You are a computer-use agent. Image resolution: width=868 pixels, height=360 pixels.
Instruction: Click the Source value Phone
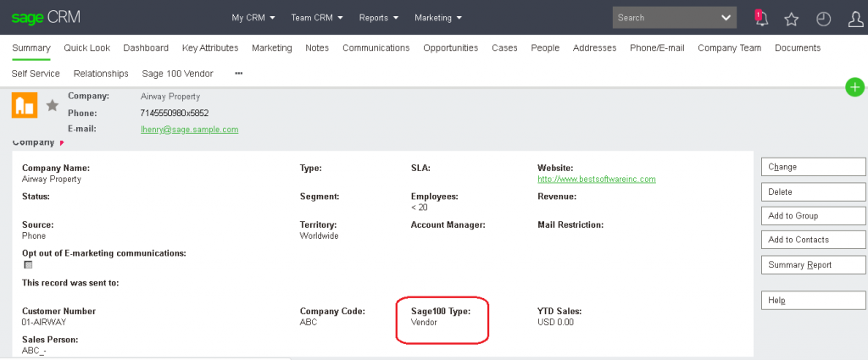point(34,235)
